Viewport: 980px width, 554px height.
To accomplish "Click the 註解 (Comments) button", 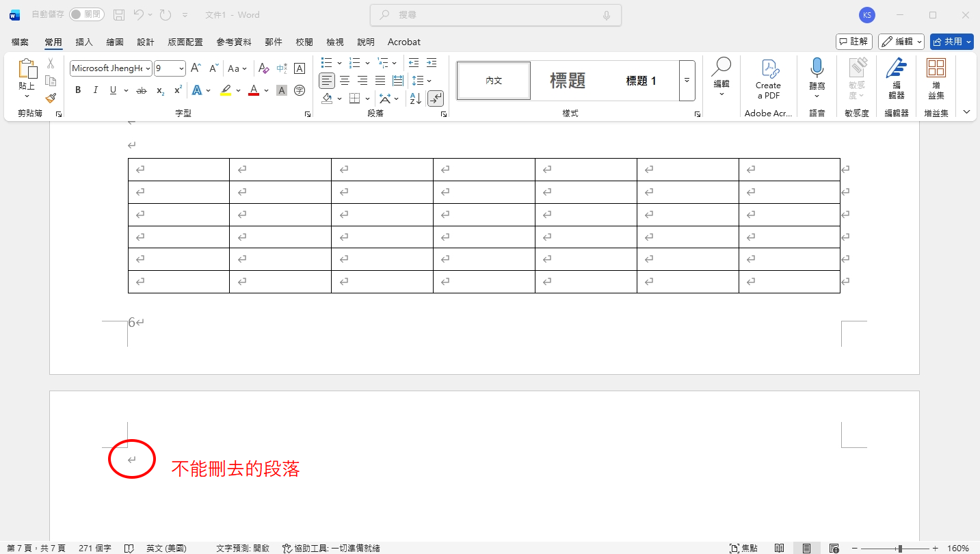I will [x=853, y=41].
